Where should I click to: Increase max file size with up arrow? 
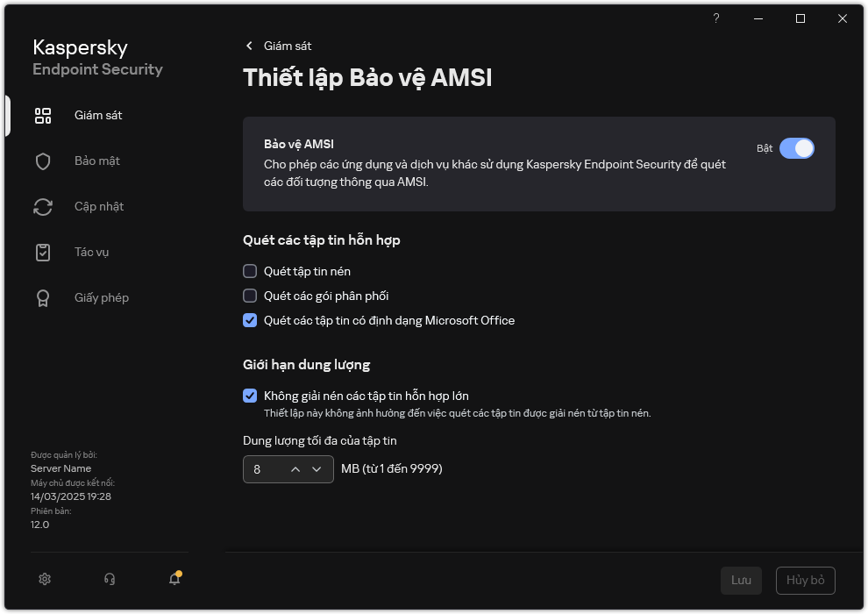pyautogui.click(x=295, y=470)
